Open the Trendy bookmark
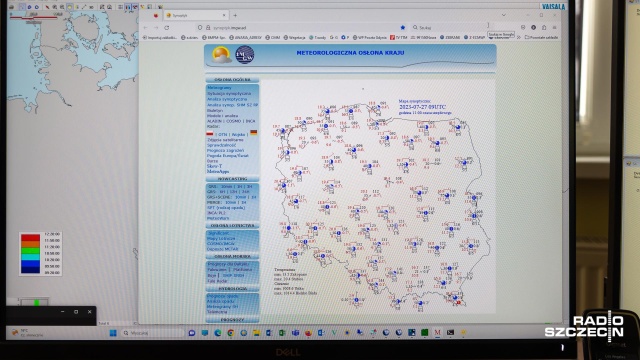Viewport: 640px width, 360px height. coord(317,38)
